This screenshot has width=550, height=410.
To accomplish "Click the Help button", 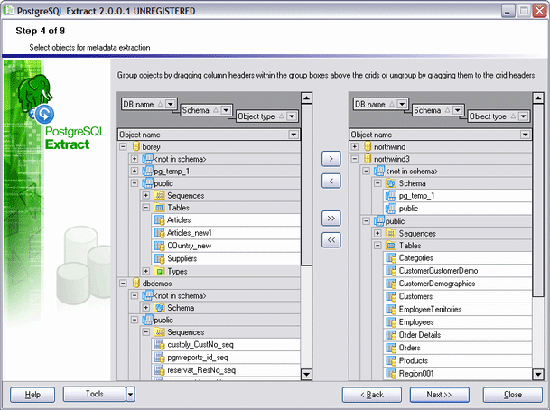I will (x=33, y=395).
